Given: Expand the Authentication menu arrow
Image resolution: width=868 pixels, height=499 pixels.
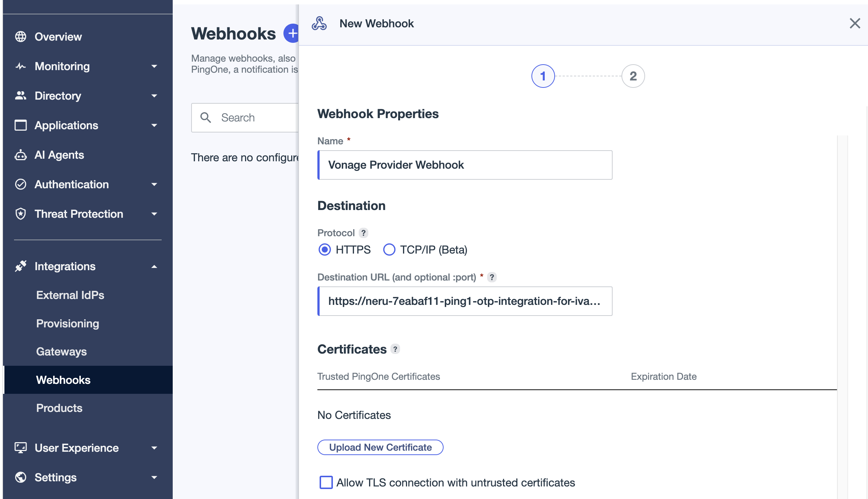Looking at the screenshot, I should point(154,185).
